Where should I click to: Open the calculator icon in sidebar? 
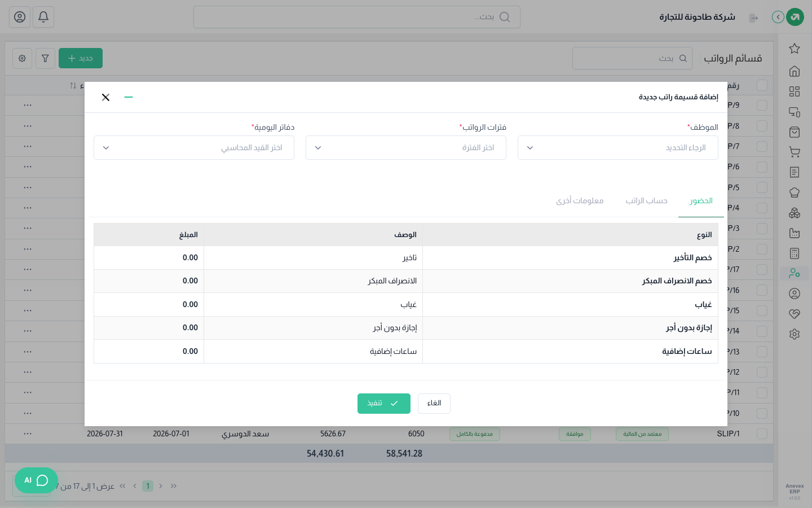tap(795, 253)
